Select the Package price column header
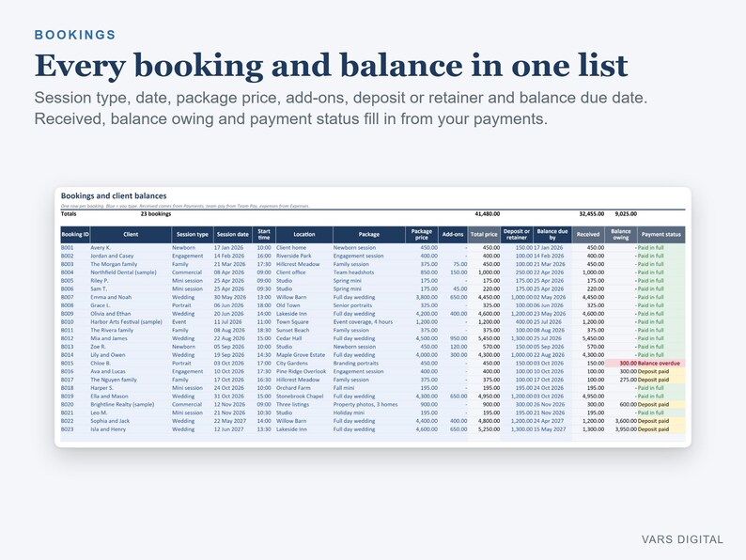This screenshot has height=560, width=746. pos(422,235)
